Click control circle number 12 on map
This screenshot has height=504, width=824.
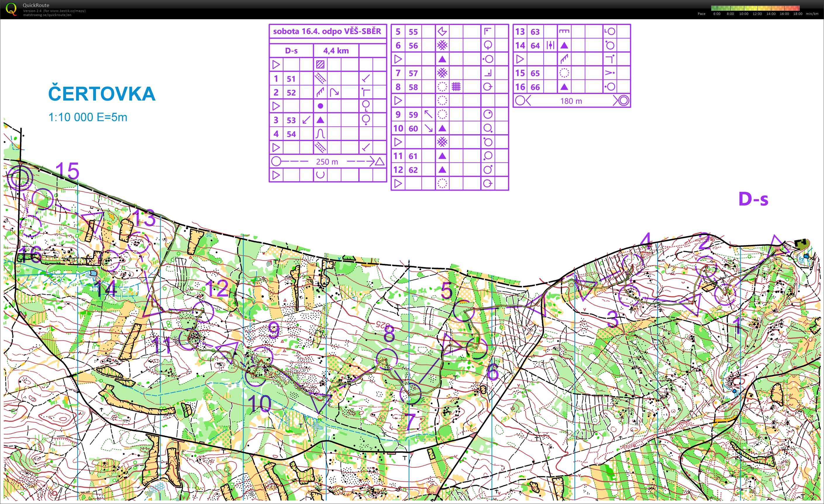(x=203, y=312)
